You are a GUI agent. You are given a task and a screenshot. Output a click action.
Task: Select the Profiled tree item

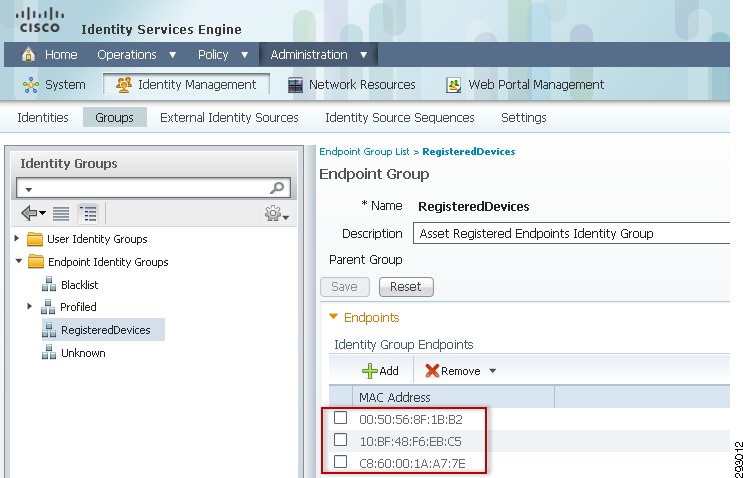point(78,307)
